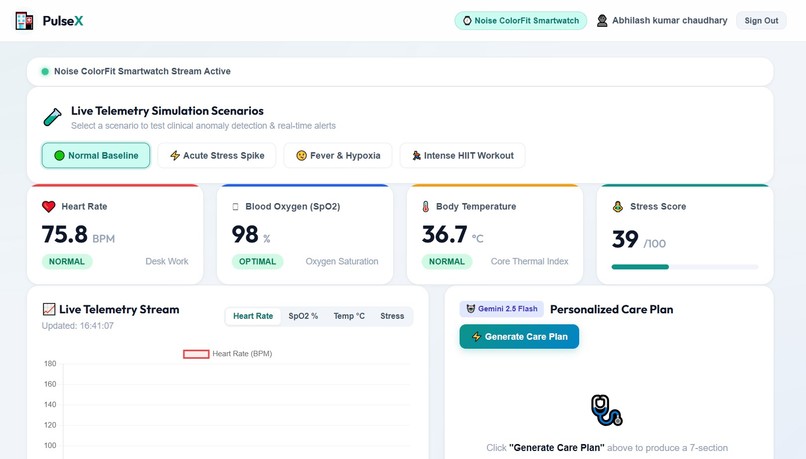Image resolution: width=806 pixels, height=459 pixels.
Task: Click the Updated: 16:41:07 timestamp
Action: 78,325
